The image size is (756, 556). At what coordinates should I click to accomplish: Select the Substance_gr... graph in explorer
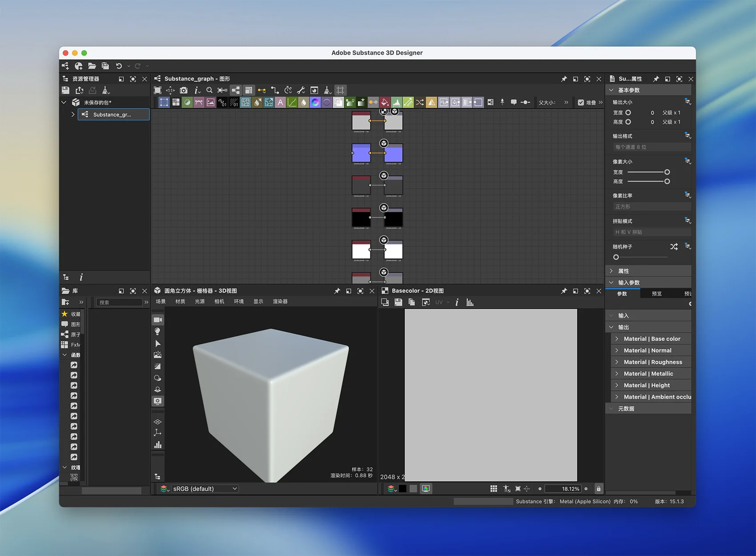[x=112, y=115]
